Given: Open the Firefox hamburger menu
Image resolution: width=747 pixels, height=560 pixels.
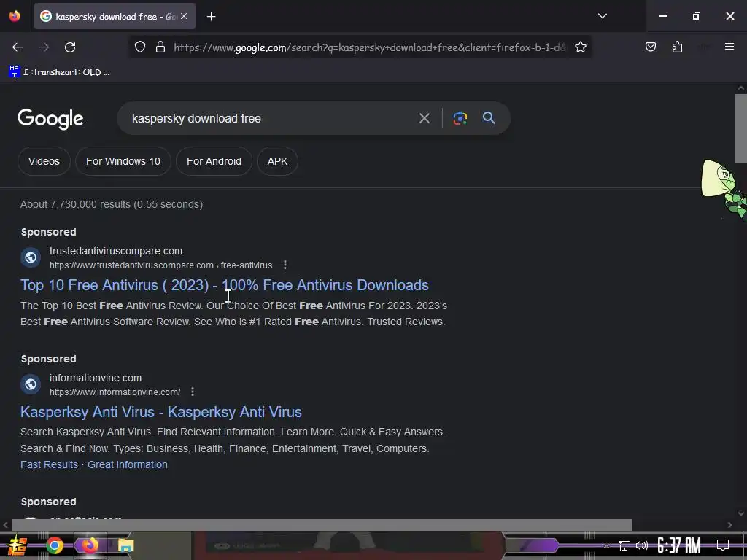Looking at the screenshot, I should [x=729, y=47].
